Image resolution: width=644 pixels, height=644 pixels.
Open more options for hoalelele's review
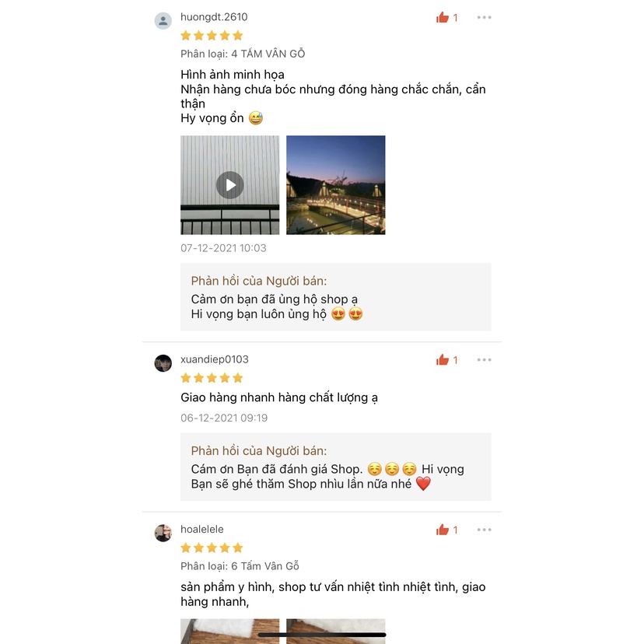coord(485,530)
